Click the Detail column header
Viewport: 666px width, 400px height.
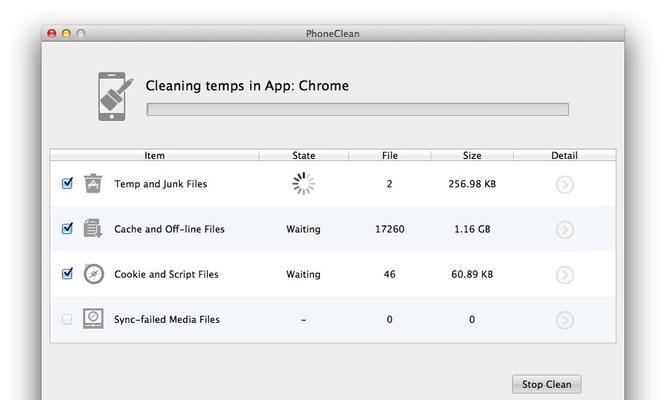point(564,155)
